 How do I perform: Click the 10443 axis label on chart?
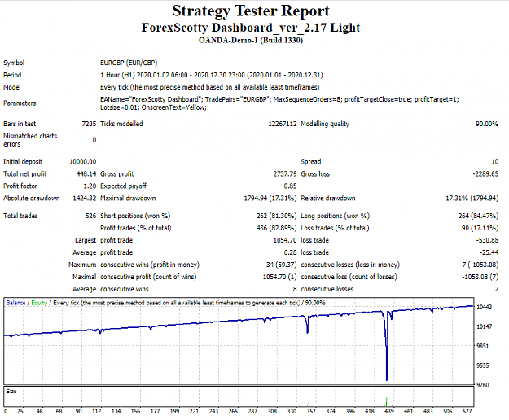point(484,307)
